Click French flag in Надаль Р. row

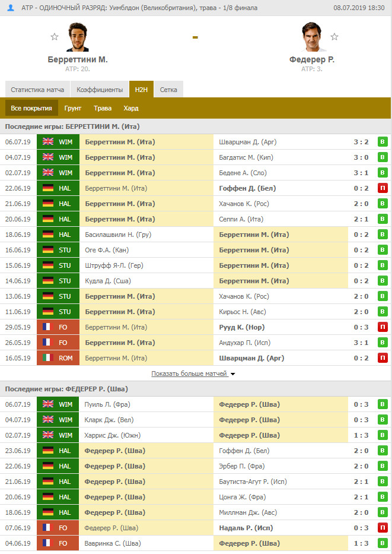coord(47,527)
